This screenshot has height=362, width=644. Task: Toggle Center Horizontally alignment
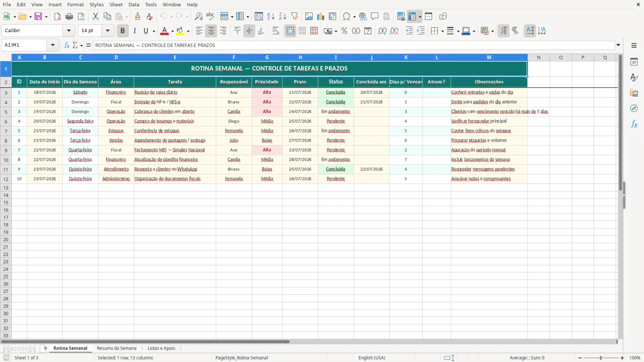(211, 31)
